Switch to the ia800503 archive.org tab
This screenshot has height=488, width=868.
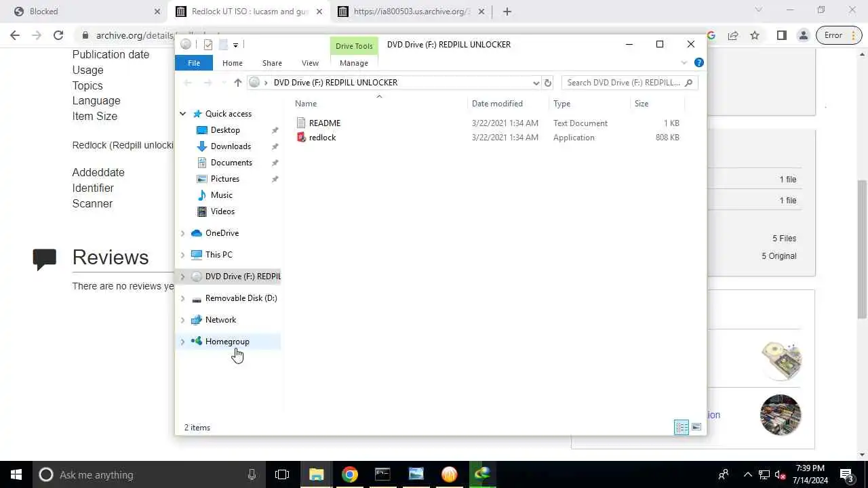tap(410, 12)
